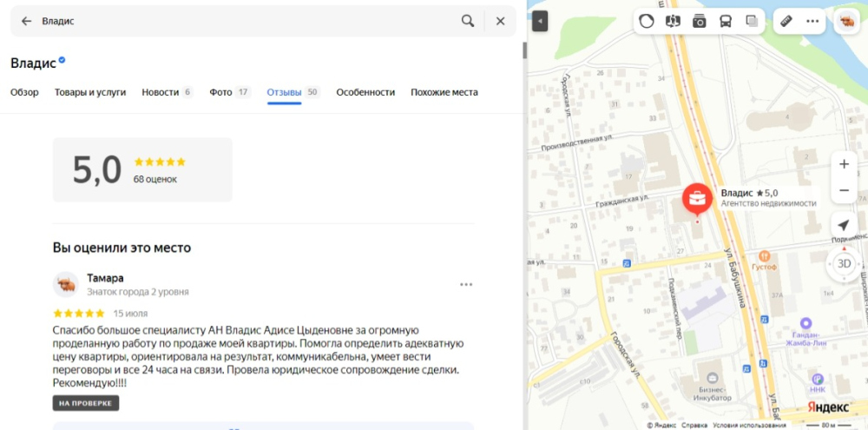Click the © Яндекс copyright link
Screen dimensions: 868x430
[661, 426]
